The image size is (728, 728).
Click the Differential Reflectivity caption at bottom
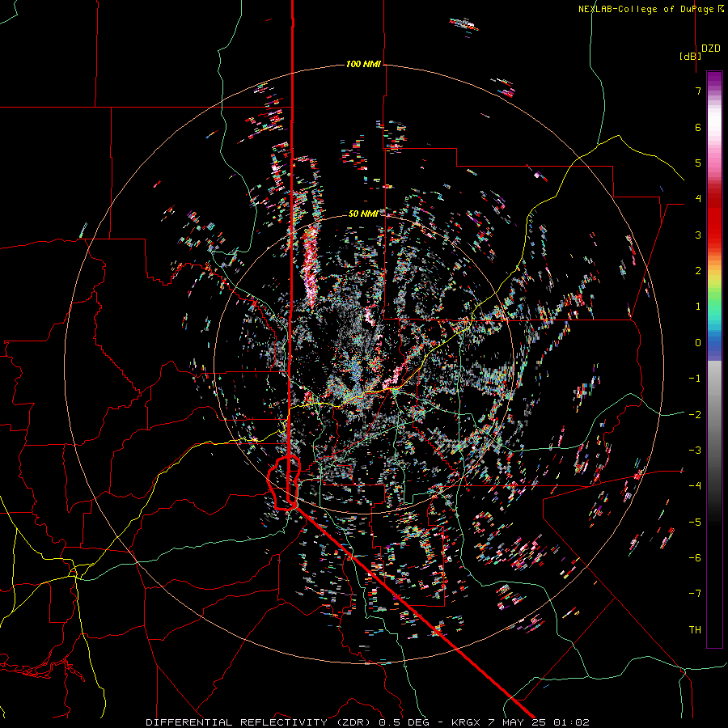click(x=367, y=722)
